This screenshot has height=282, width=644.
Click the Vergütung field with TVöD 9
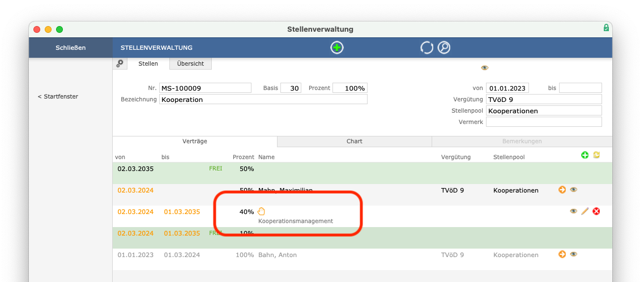pyautogui.click(x=544, y=99)
